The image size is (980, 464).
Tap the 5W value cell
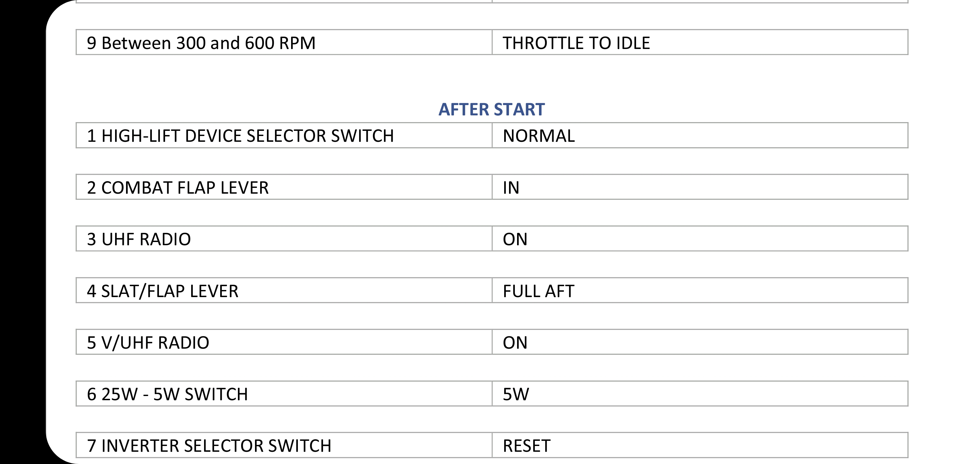tap(700, 394)
